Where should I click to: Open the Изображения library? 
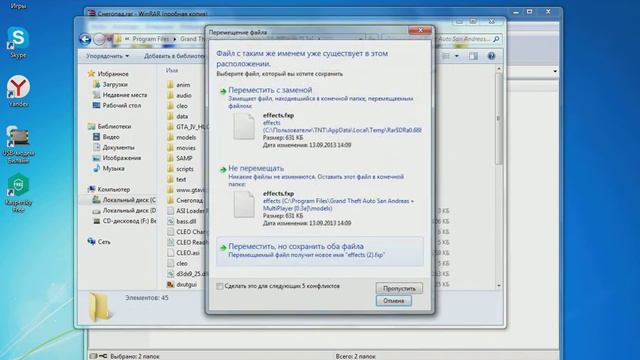[x=117, y=158]
